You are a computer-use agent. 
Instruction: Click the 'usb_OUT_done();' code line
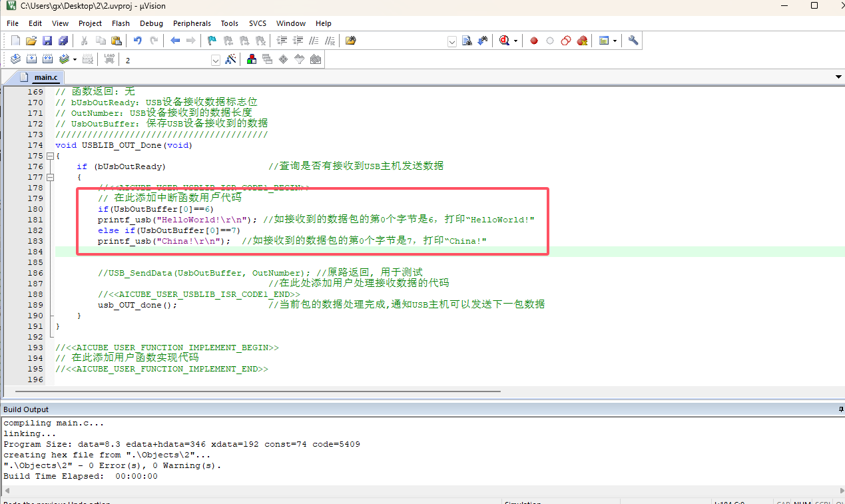[138, 305]
